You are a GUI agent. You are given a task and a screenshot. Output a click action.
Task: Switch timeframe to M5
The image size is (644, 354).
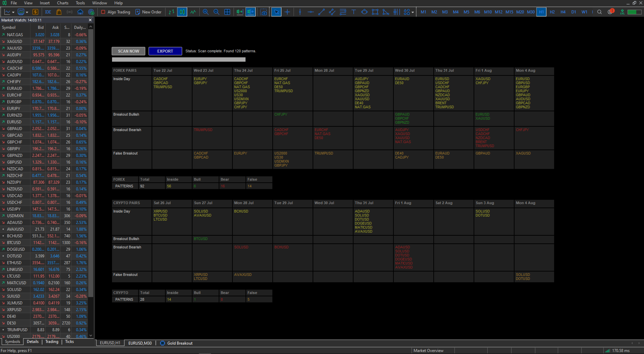pos(466,12)
